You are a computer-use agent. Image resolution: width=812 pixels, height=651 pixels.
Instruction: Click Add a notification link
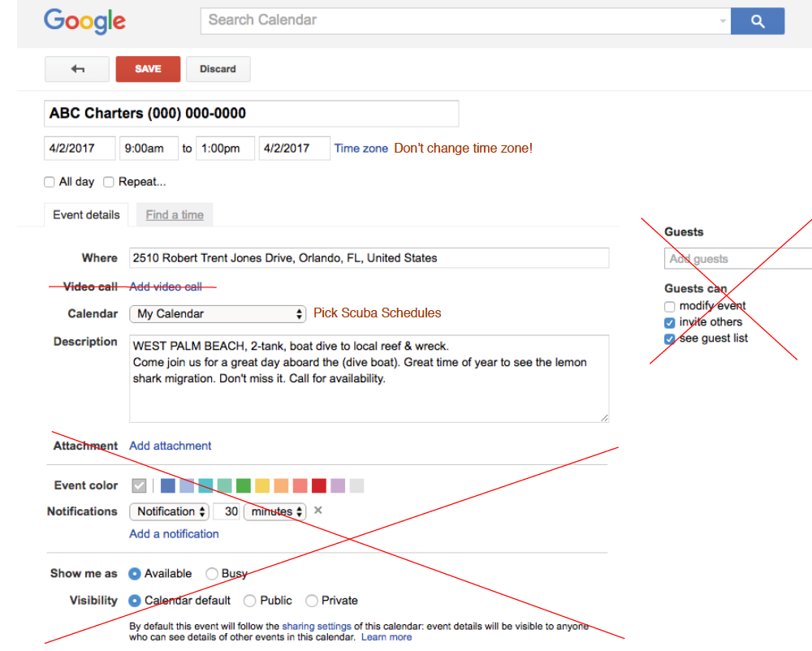tap(174, 534)
